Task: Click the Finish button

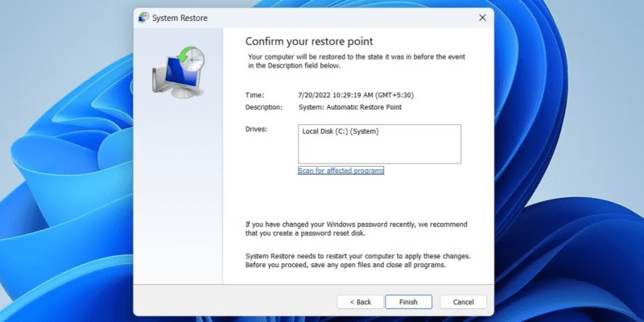Action: (408, 302)
